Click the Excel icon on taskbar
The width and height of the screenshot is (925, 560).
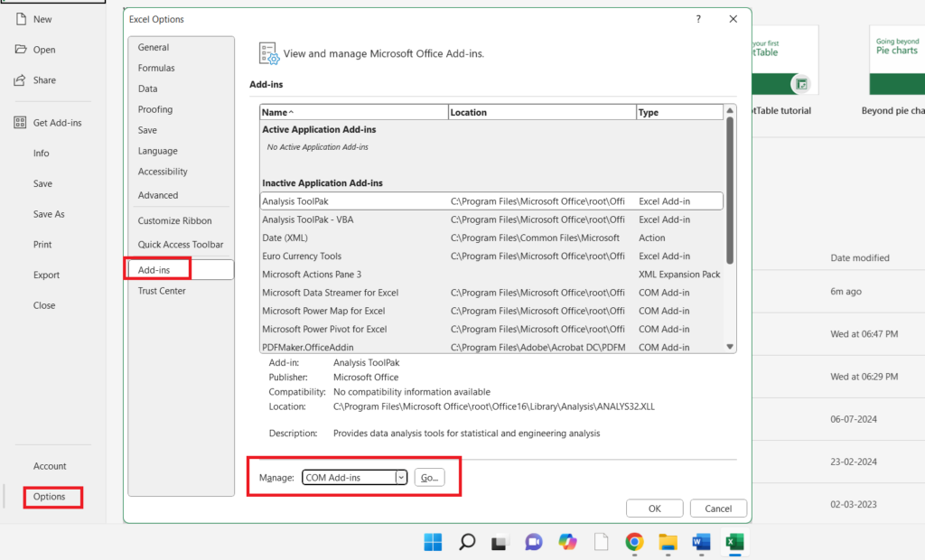click(735, 542)
